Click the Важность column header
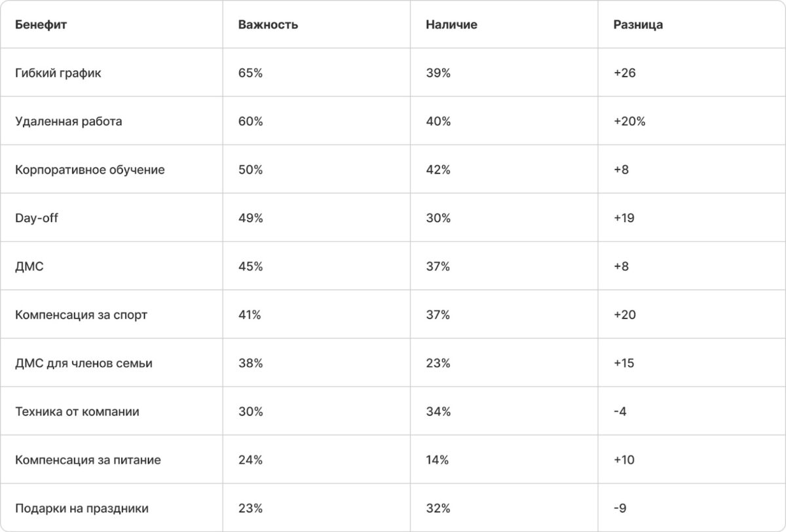 (x=268, y=25)
